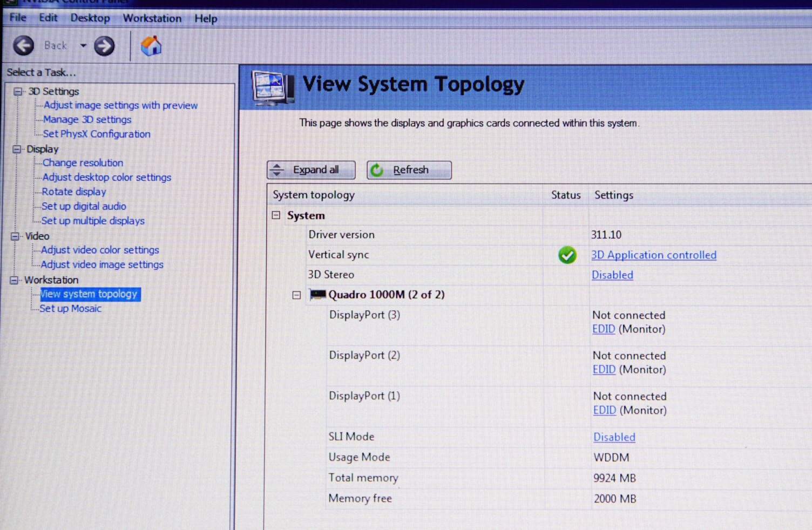This screenshot has width=812, height=530.
Task: Click the Status column header
Action: coord(566,195)
